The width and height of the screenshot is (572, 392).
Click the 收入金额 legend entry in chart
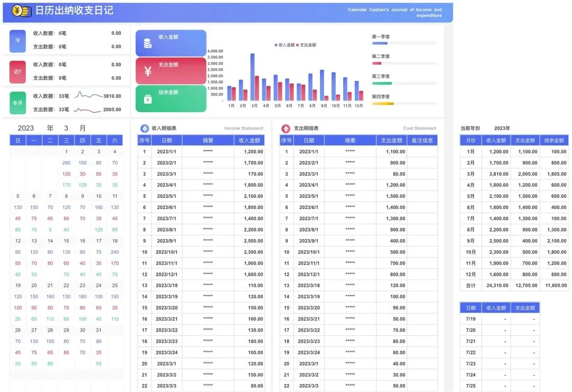pyautogui.click(x=284, y=45)
